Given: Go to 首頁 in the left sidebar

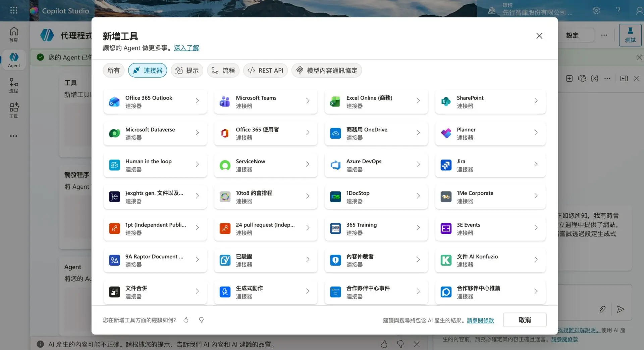Looking at the screenshot, I should (x=14, y=34).
